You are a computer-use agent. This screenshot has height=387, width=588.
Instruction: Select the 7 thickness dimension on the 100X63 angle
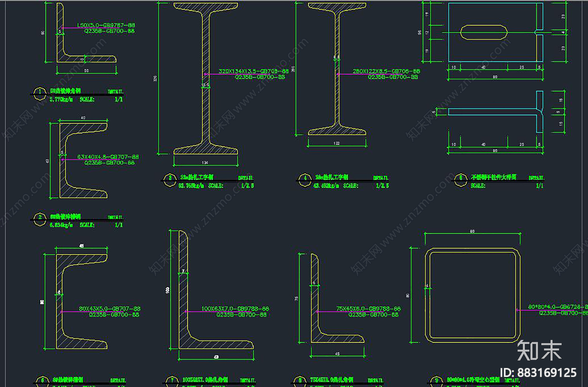tap(183, 272)
